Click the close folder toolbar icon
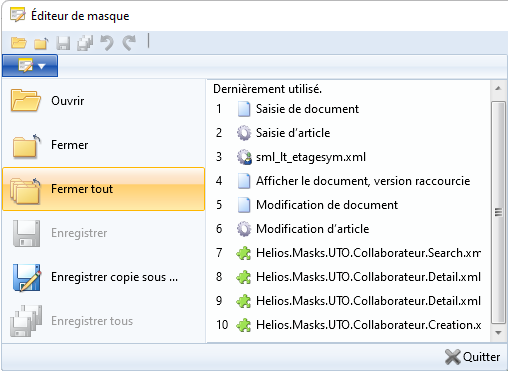Viewport: 508px width, 371px height. pos(41,43)
